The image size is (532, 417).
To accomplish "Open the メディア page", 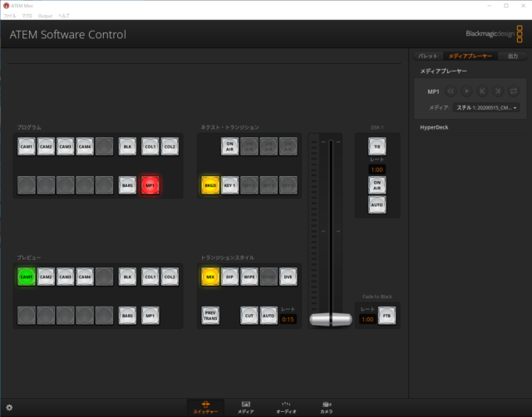I will [246, 408].
